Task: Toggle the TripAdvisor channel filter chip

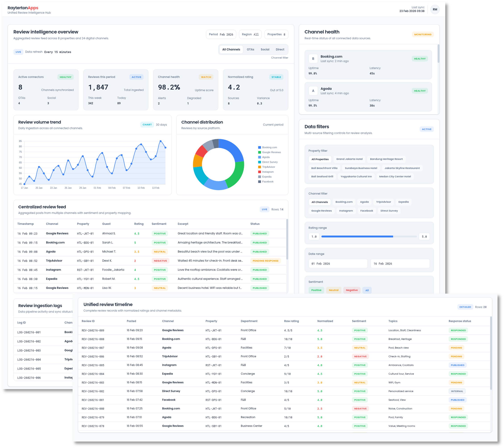Action: point(383,202)
